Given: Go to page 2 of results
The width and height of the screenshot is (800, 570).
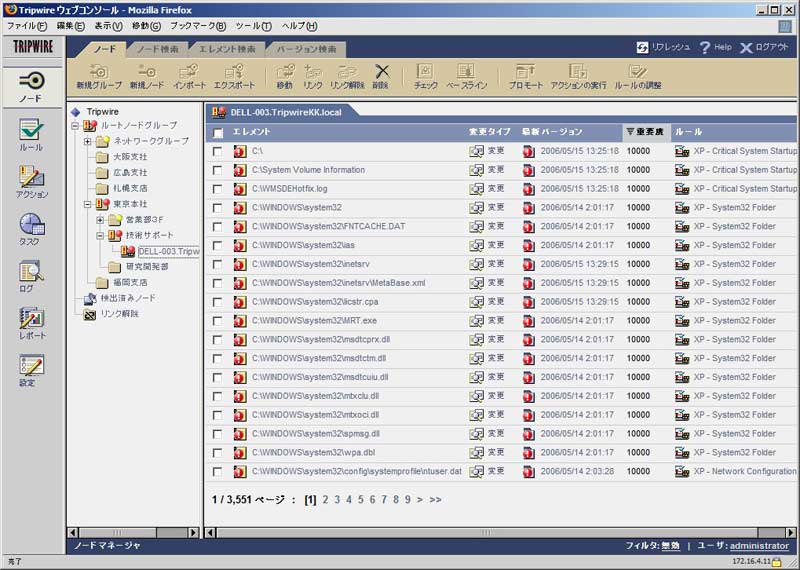Looking at the screenshot, I should [x=325, y=500].
